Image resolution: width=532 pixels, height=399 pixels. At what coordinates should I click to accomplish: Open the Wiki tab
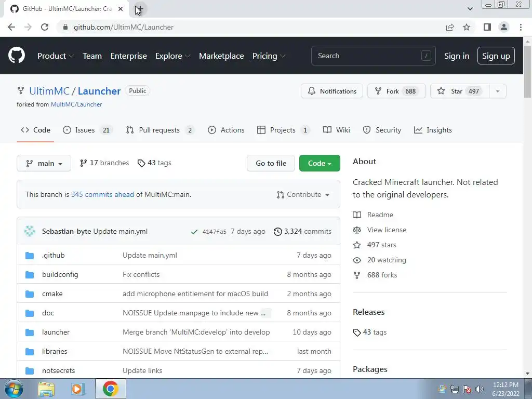[x=337, y=130]
